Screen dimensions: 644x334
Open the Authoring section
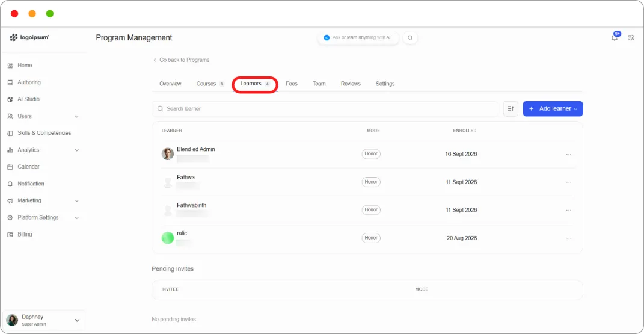[29, 82]
